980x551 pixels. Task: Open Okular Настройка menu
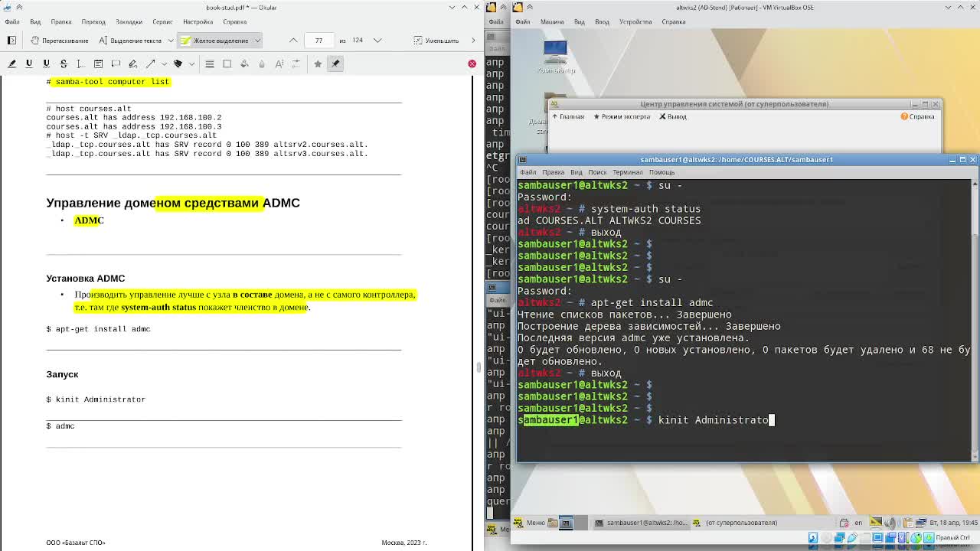tap(198, 21)
